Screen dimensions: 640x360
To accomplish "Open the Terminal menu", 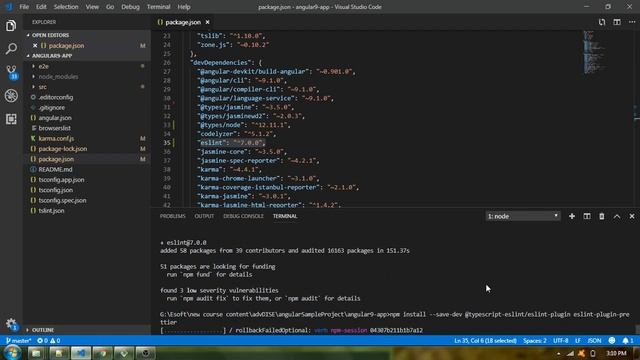I will pyautogui.click(x=158, y=7).
